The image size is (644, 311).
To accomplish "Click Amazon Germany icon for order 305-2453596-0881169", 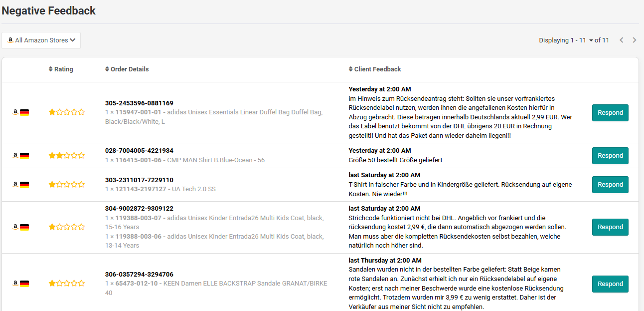I will click(x=20, y=113).
